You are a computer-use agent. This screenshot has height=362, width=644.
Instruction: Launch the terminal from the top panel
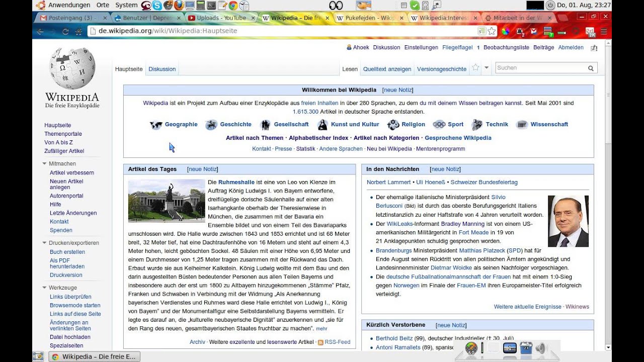click(211, 6)
